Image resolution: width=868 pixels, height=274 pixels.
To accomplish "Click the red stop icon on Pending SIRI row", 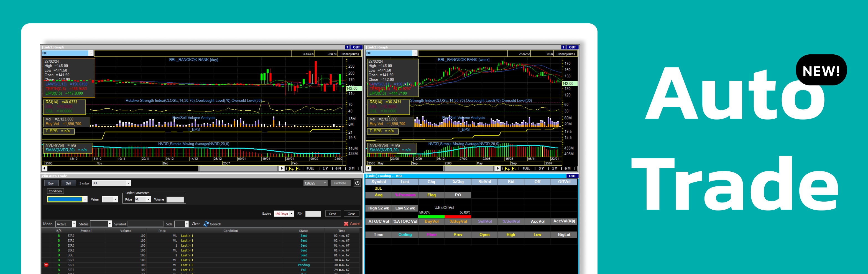I will [46, 265].
